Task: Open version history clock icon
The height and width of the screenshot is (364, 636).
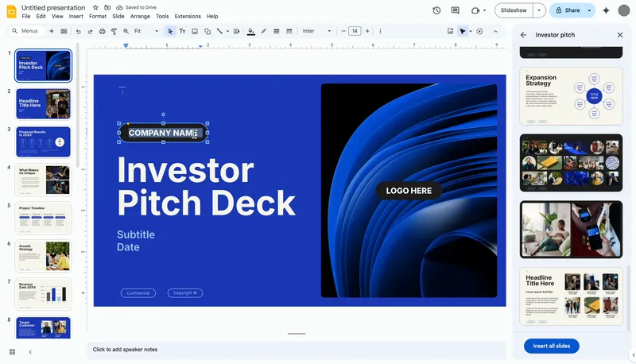Action: (x=436, y=10)
